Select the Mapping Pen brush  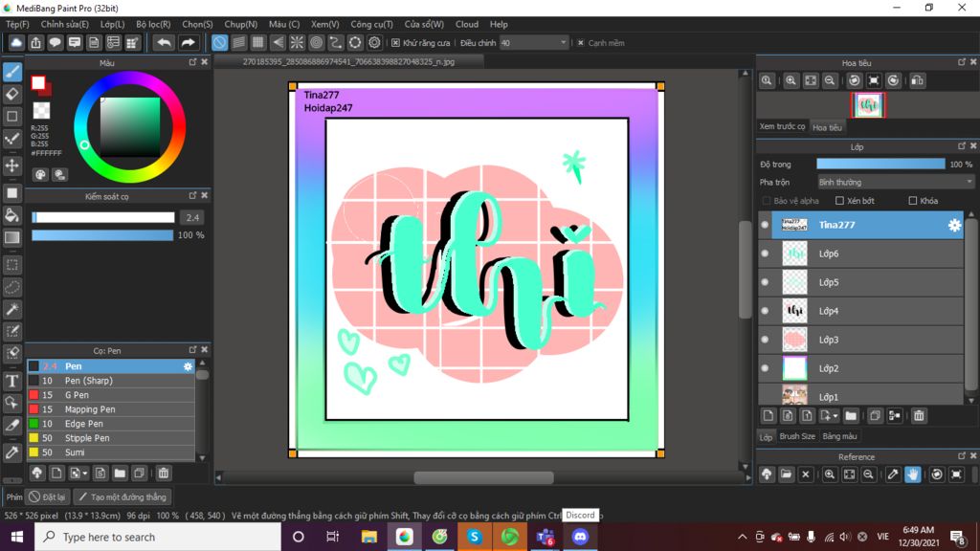(x=111, y=409)
